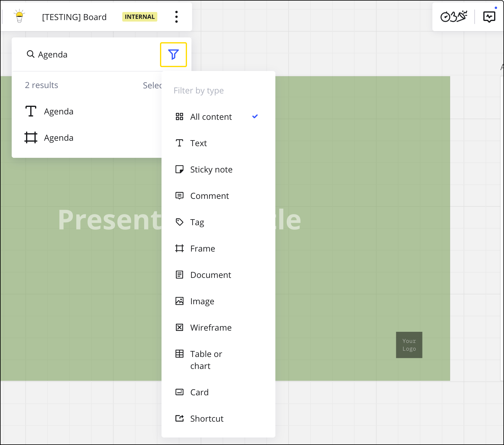
Task: Click the search magnifying glass icon
Action: (x=31, y=54)
